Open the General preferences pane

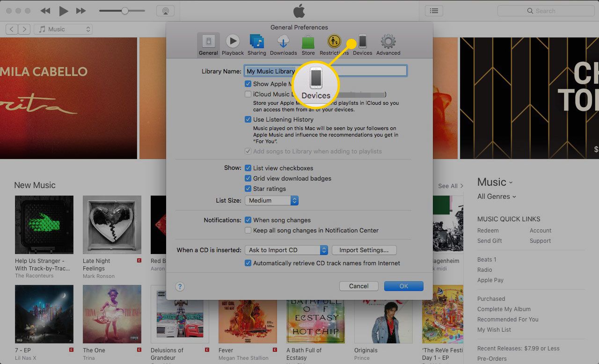pyautogui.click(x=208, y=45)
